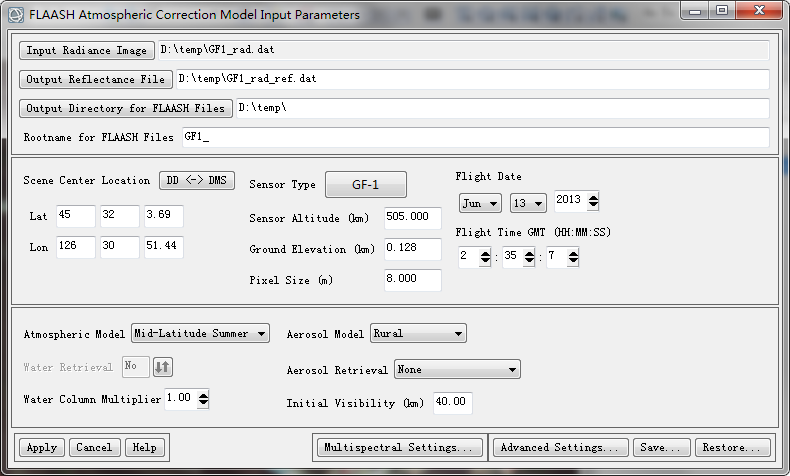Increase flight year with up arrow
Viewport: 790px width, 476px height.
(x=594, y=197)
